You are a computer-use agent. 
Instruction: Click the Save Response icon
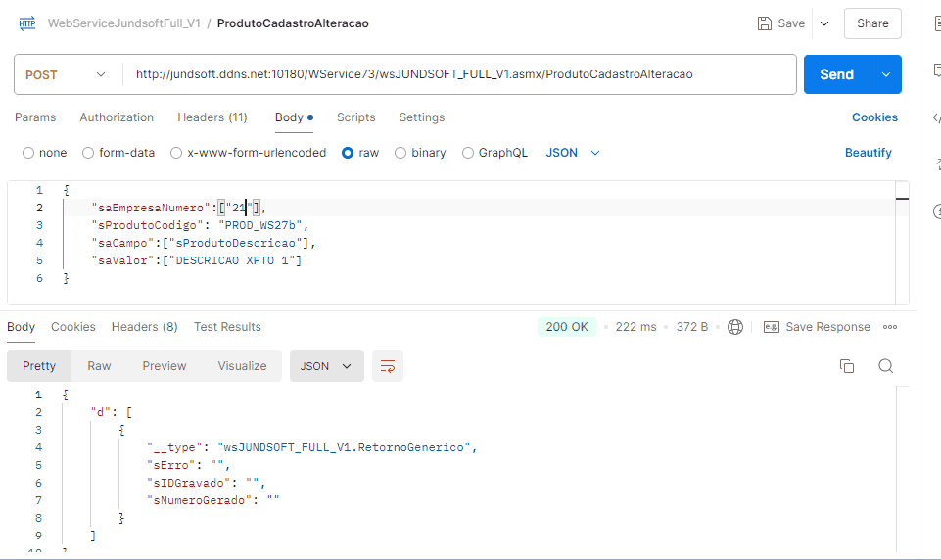pos(772,327)
